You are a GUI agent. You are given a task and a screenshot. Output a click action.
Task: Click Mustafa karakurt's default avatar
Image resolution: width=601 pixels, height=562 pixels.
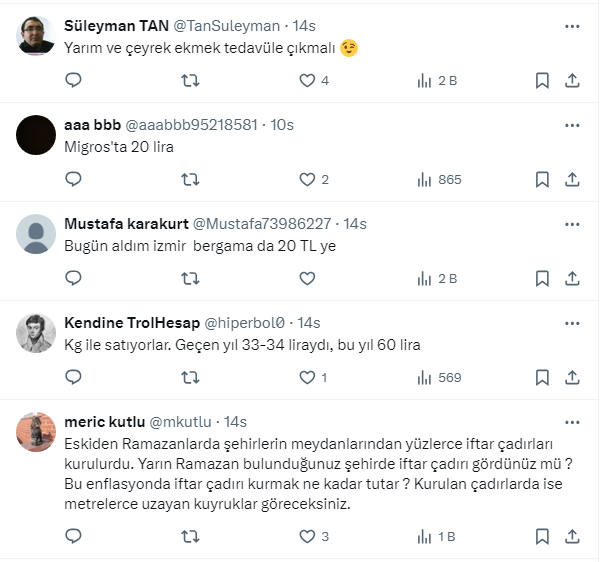pyautogui.click(x=36, y=234)
